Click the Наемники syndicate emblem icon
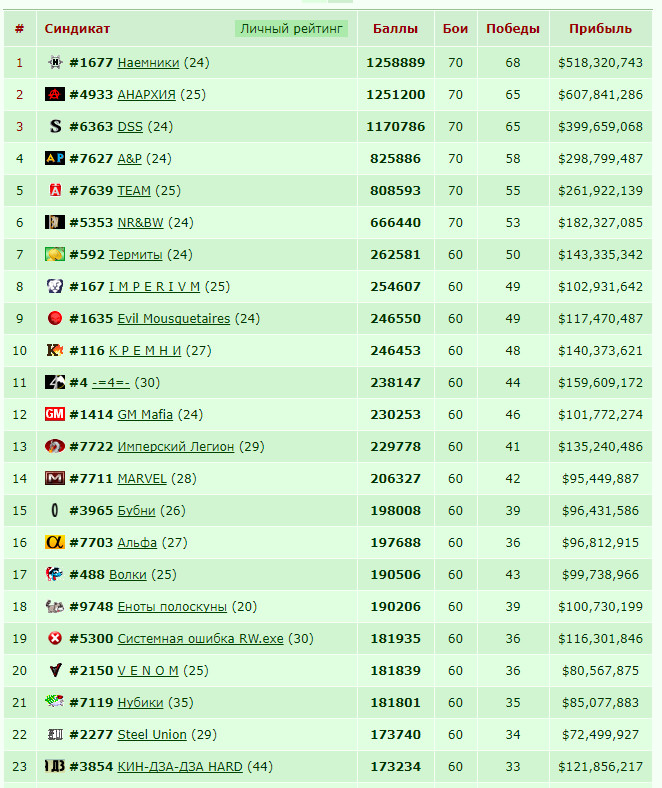 pyautogui.click(x=55, y=62)
